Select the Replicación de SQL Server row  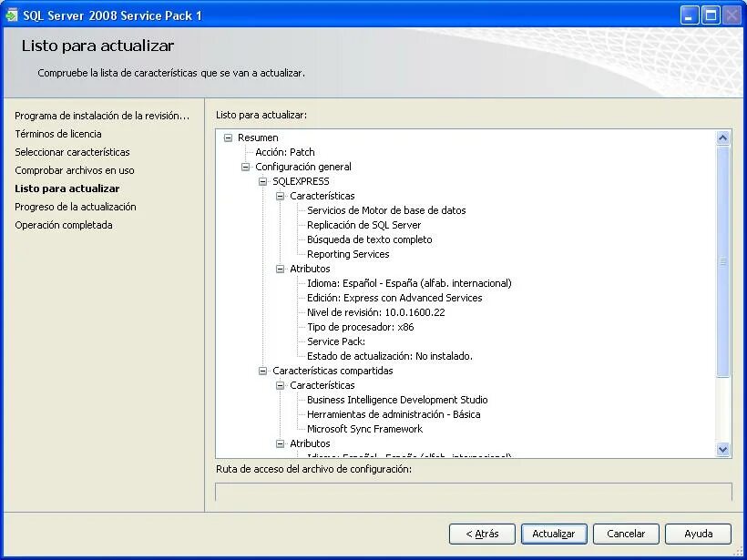click(x=364, y=225)
